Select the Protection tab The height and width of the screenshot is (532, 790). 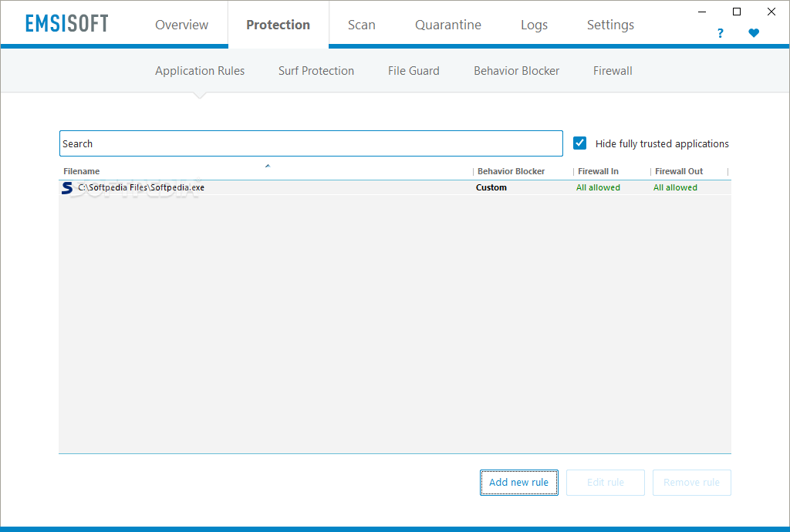click(x=278, y=25)
